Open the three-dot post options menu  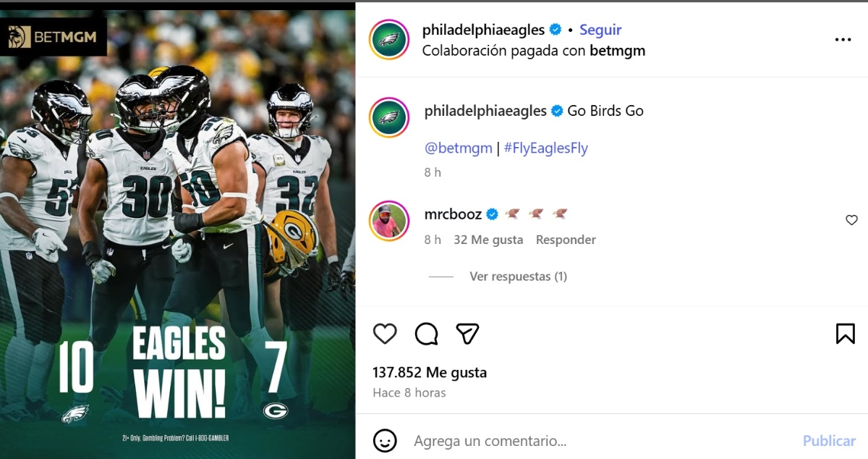pyautogui.click(x=841, y=39)
